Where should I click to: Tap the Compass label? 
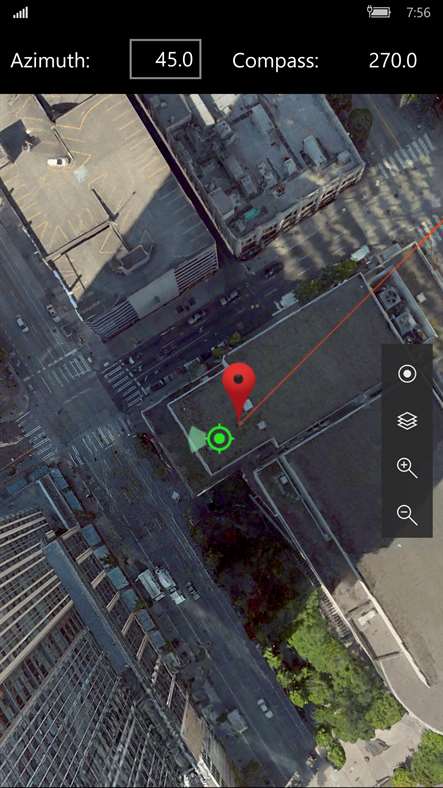pos(275,61)
